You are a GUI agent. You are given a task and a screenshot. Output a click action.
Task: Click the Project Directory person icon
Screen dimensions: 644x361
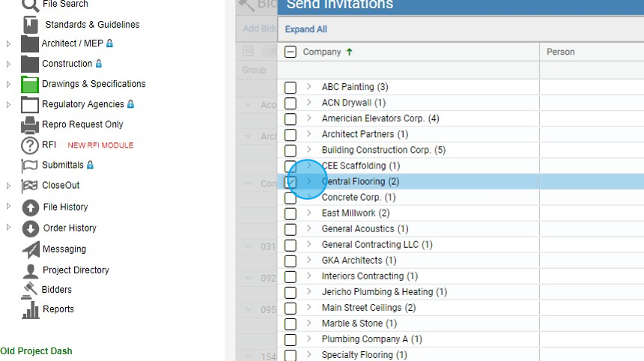click(31, 270)
